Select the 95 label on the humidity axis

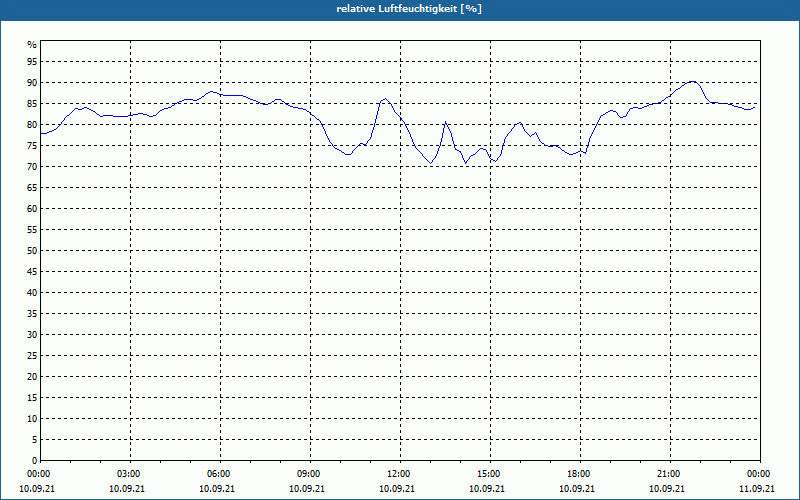tap(32, 62)
